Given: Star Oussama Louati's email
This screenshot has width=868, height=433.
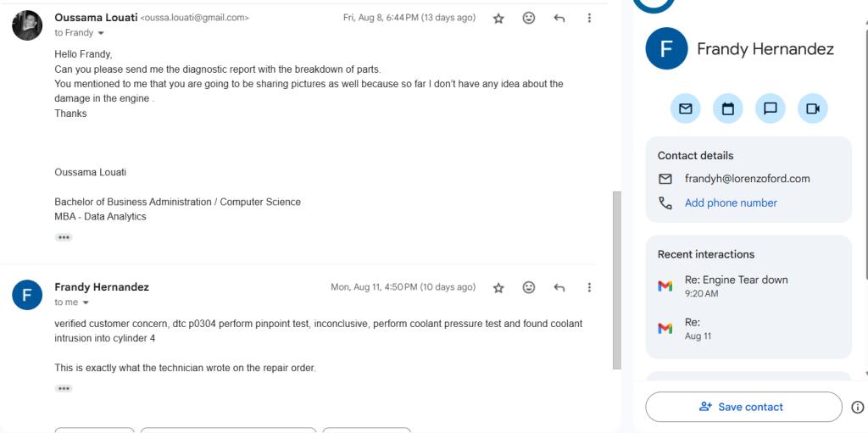Looking at the screenshot, I should tap(498, 19).
